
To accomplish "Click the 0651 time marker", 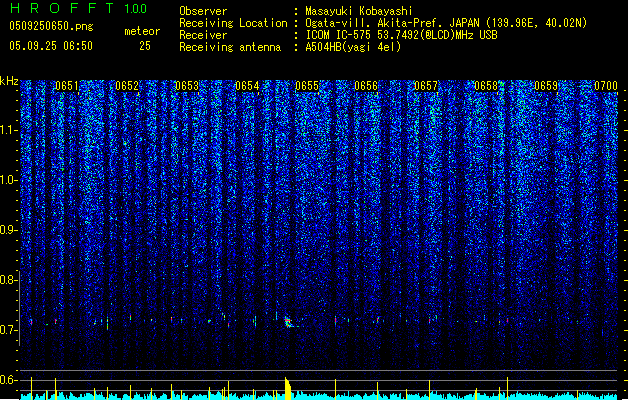I will pyautogui.click(x=67, y=86).
